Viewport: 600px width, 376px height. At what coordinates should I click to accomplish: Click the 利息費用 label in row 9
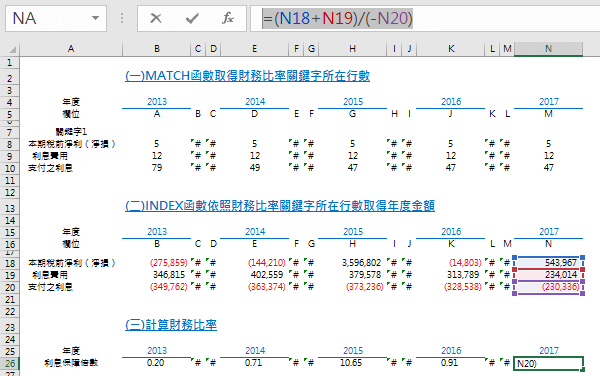[x=50, y=156]
